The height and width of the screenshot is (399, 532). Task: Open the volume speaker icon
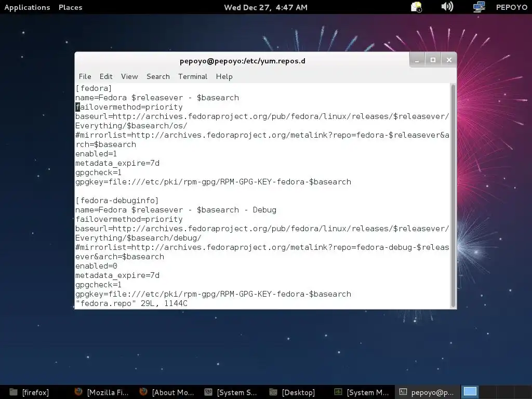447,6
